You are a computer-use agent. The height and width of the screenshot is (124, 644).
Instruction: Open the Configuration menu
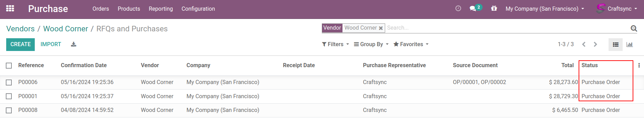pos(198,9)
